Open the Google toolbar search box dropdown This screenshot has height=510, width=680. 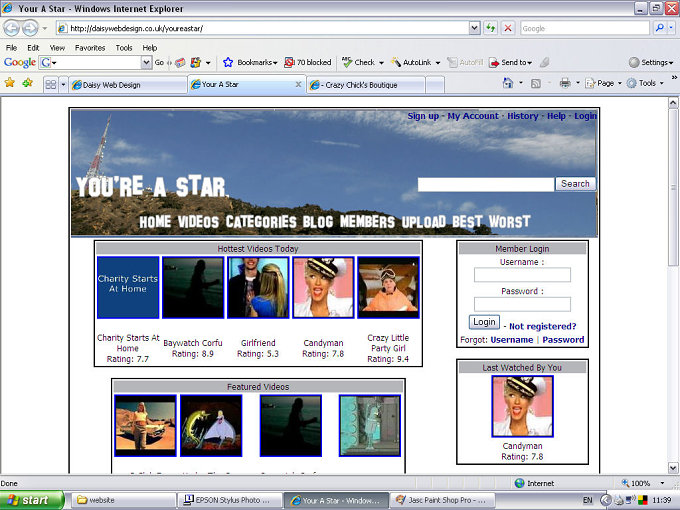point(147,62)
